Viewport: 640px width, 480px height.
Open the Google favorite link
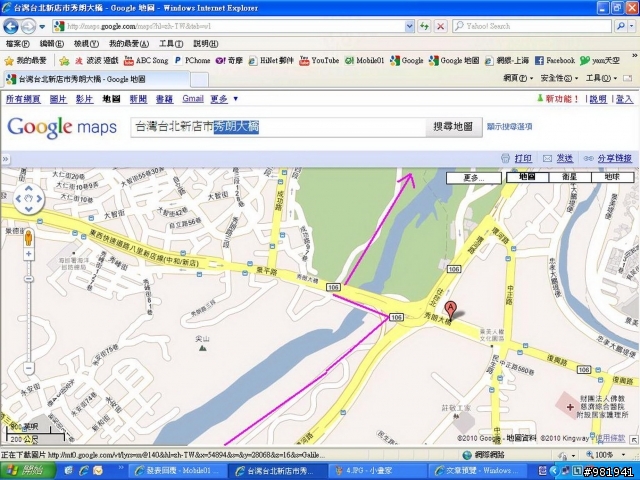tap(407, 61)
